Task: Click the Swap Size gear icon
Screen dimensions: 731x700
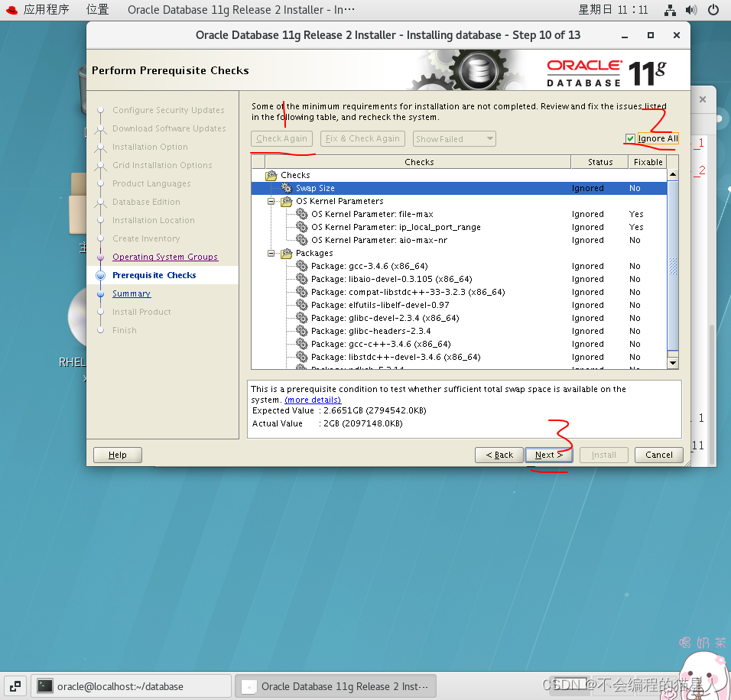Action: tap(287, 188)
